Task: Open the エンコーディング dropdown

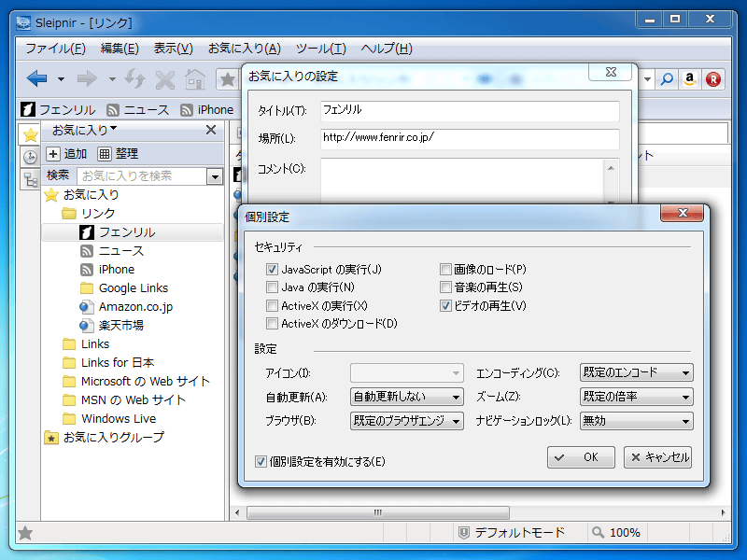Action: [x=636, y=372]
